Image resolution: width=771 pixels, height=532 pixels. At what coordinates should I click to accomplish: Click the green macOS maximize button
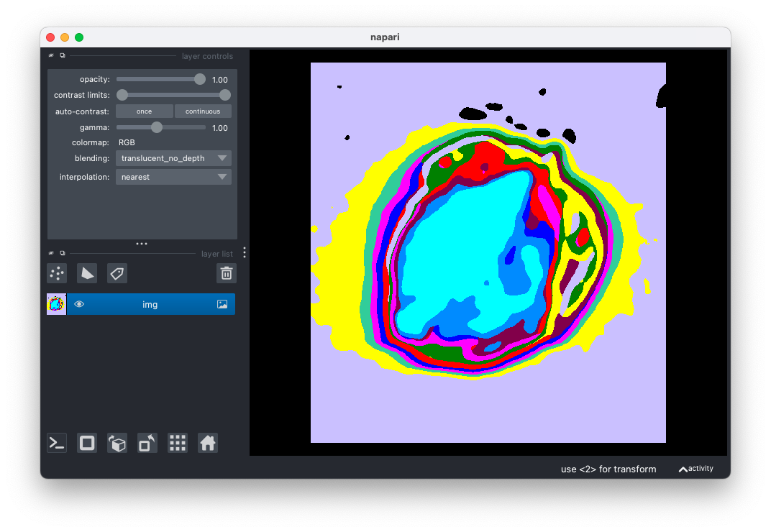[79, 37]
